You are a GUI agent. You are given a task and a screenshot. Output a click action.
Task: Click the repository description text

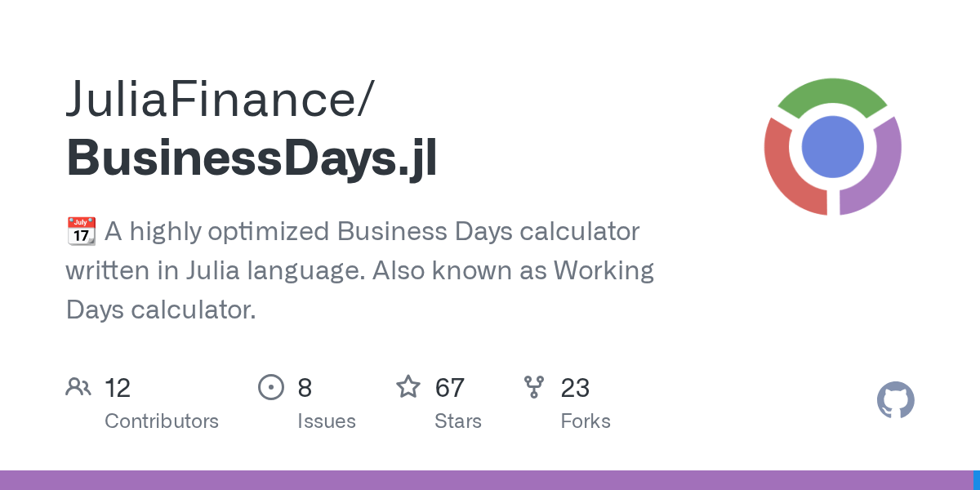[359, 270]
